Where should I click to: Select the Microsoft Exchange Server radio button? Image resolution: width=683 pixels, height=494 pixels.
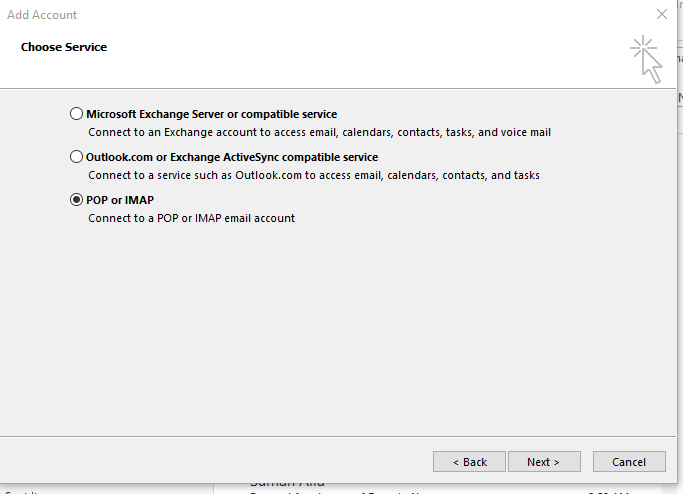(x=77, y=114)
